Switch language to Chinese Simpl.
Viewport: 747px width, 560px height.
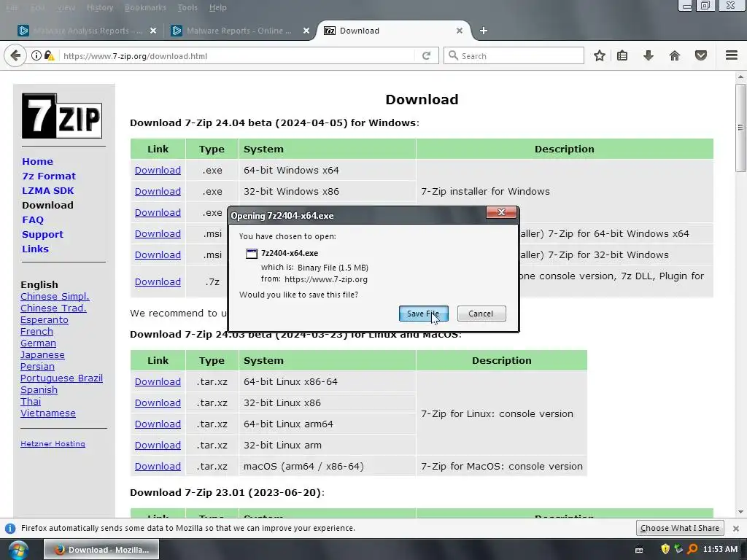click(x=55, y=297)
